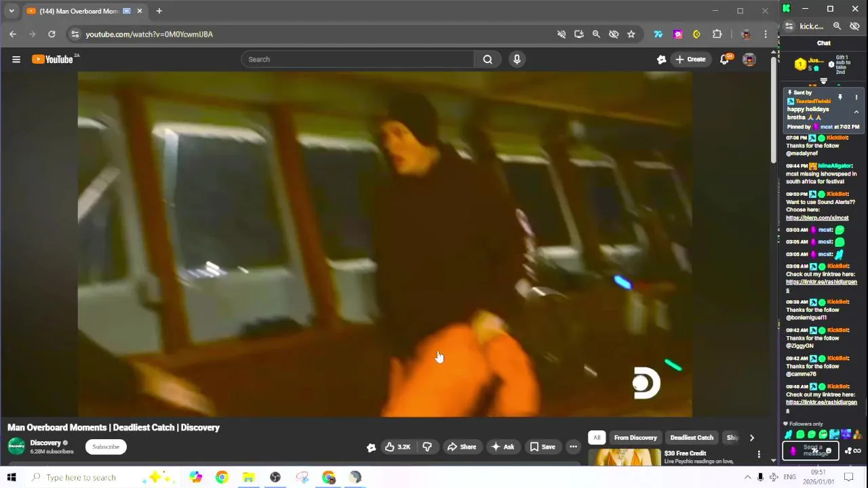Open Windows Start menu
The width and height of the screenshot is (868, 488).
(12, 477)
